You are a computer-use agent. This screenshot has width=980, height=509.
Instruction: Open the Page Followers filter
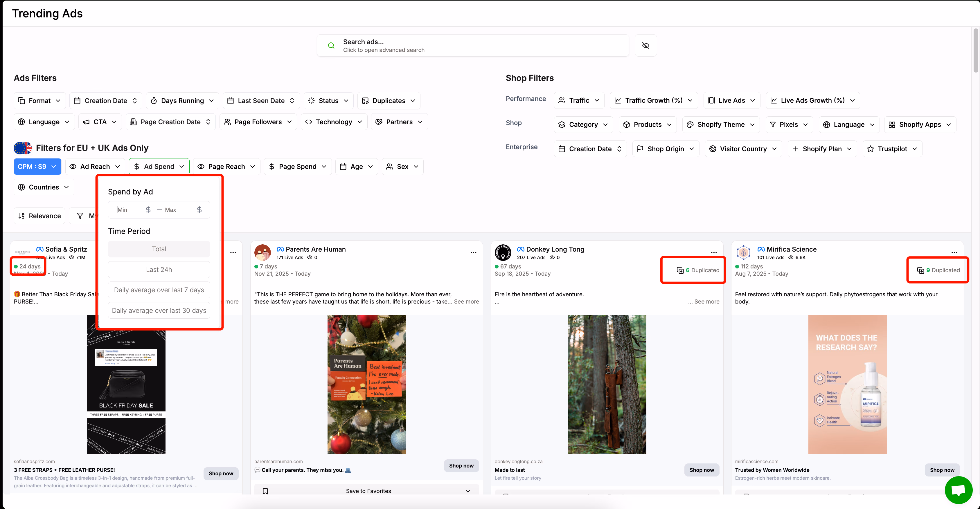coord(258,122)
